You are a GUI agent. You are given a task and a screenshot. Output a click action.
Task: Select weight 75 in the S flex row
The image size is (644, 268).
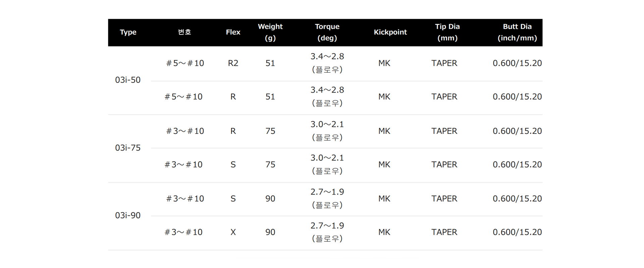tap(270, 164)
